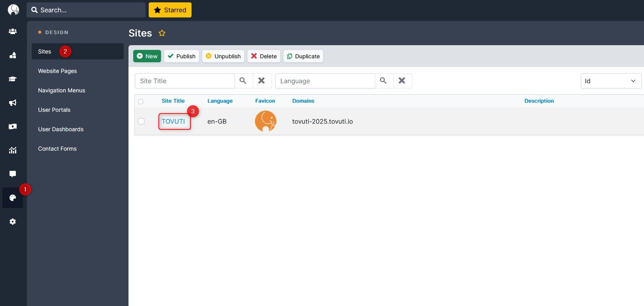The width and height of the screenshot is (644, 306).
Task: Open the gear configuration sidebar icon
Action: pyautogui.click(x=13, y=222)
